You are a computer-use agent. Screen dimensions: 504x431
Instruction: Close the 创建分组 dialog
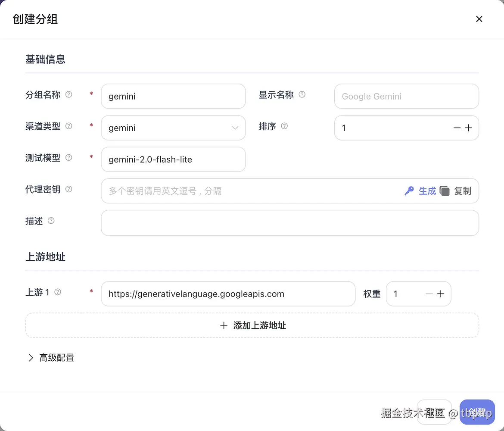click(479, 19)
